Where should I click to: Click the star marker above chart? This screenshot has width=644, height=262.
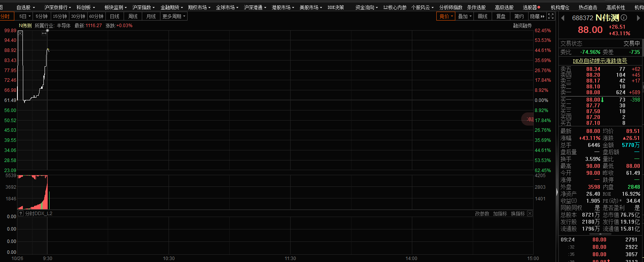(x=48, y=30)
